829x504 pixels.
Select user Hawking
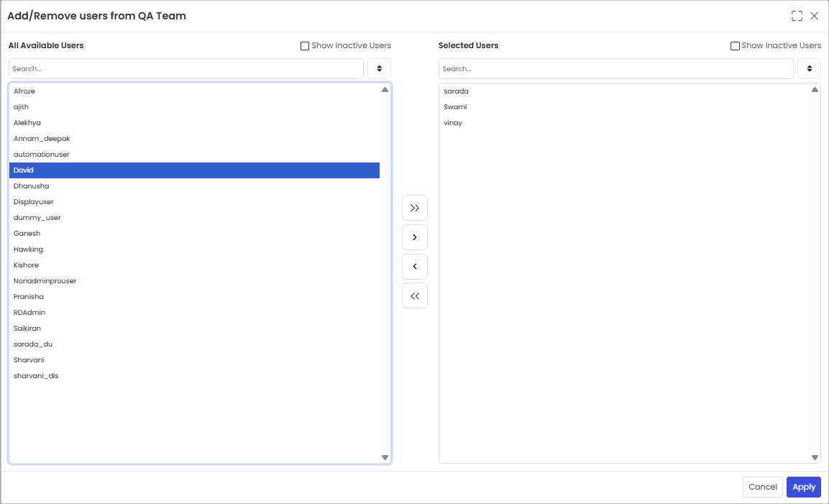[194, 249]
